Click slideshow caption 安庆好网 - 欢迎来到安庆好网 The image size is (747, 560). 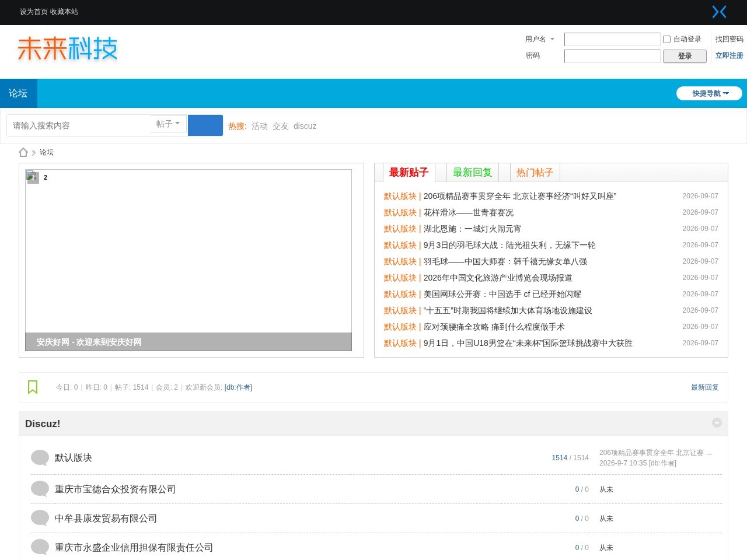tap(89, 342)
